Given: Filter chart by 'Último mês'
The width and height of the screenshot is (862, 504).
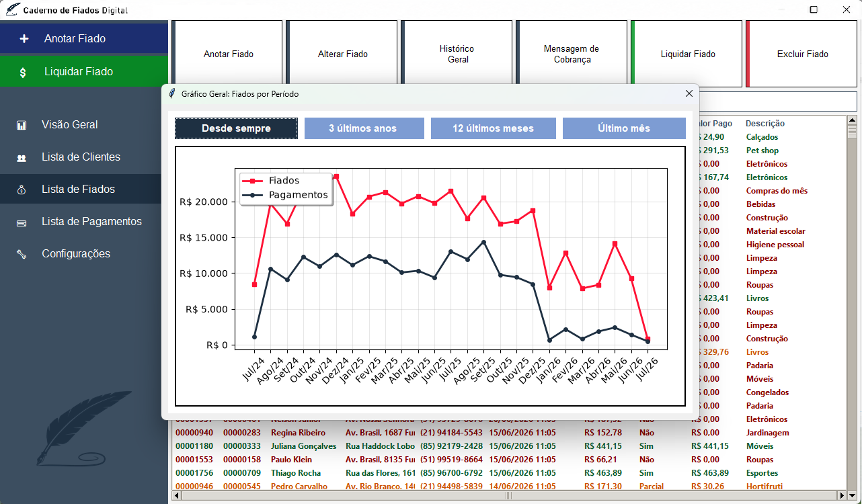Looking at the screenshot, I should [624, 128].
